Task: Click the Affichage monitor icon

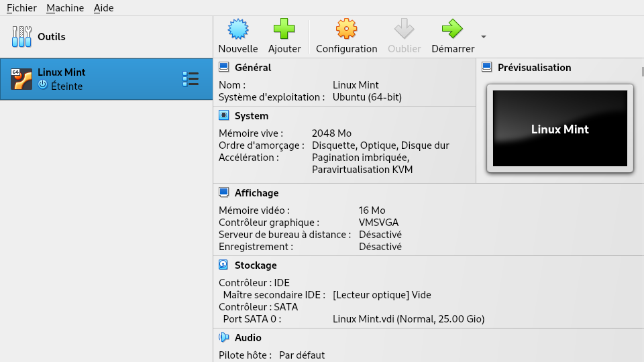Action: (x=224, y=192)
